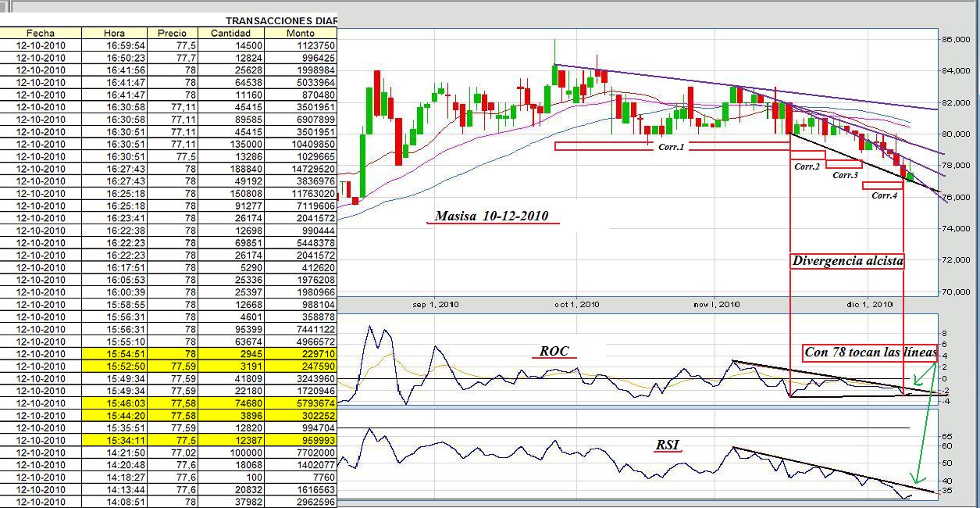Click the Cantidad cell 37982
This screenshot has width=980, height=508.
point(231,503)
